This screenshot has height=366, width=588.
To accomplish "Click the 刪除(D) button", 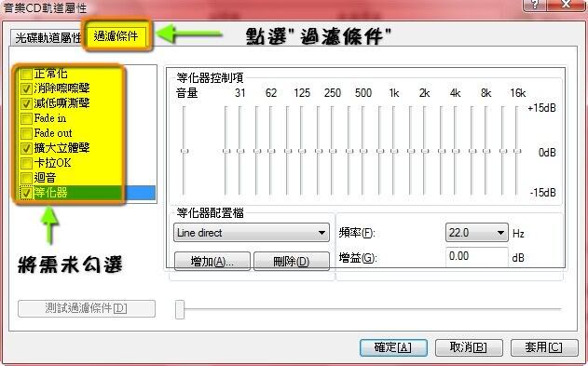I will 292,261.
